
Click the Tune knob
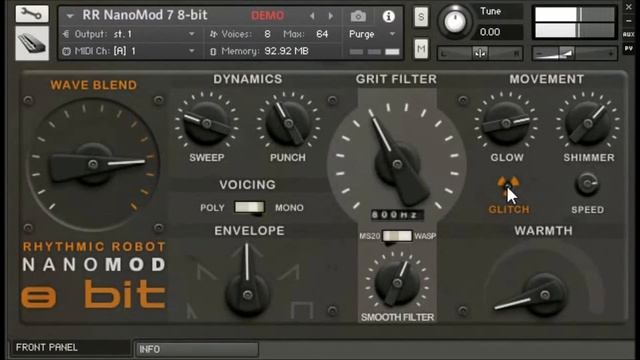point(455,21)
